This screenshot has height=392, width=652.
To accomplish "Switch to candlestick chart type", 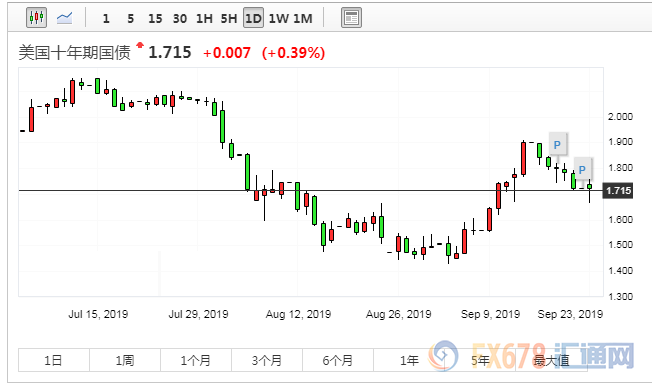I will pos(36,18).
